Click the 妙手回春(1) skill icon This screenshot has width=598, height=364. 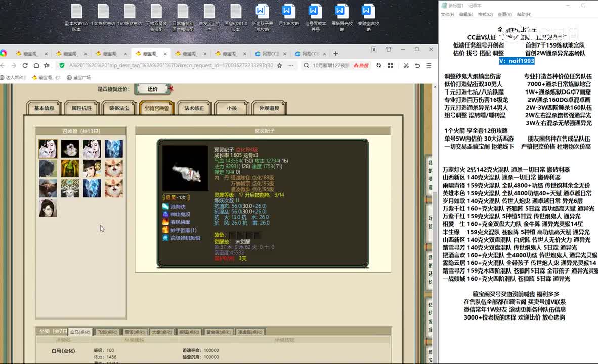coord(165,230)
